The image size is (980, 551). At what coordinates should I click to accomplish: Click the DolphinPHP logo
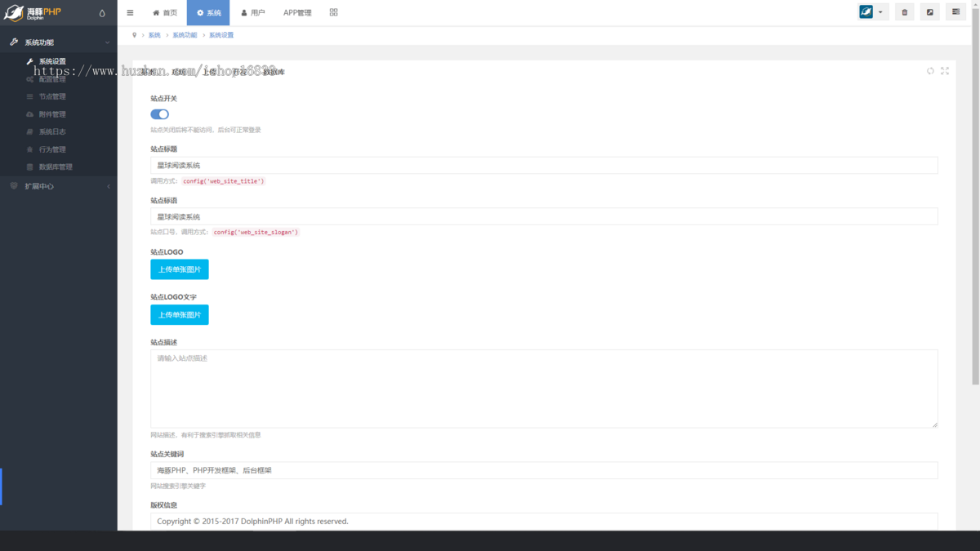pos(33,12)
